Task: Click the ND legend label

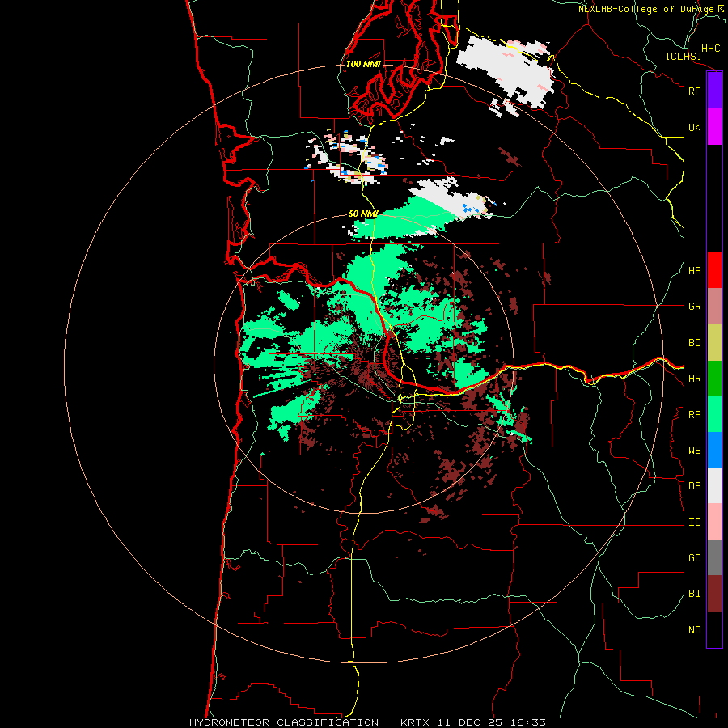Action: (x=694, y=630)
